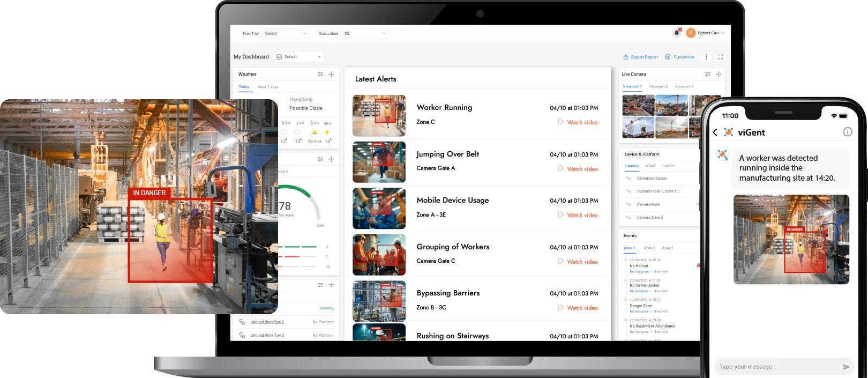Screen dimensions: 868x378
Task: Open the Customize gear option
Action: 679,57
